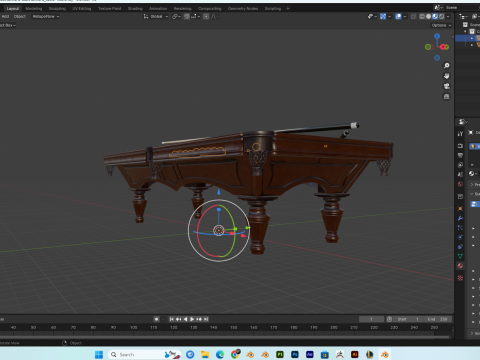
Task: Open the Object Constraints properties tab
Action: tap(460, 247)
